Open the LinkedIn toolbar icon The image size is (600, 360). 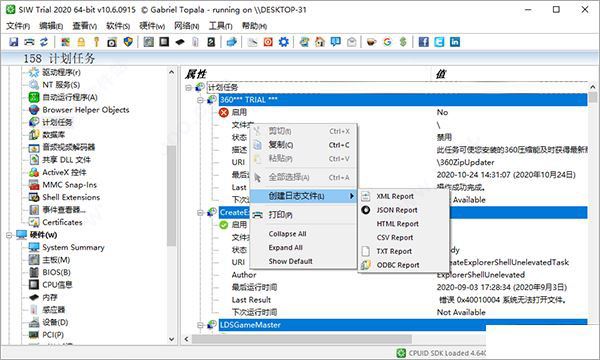click(x=455, y=42)
